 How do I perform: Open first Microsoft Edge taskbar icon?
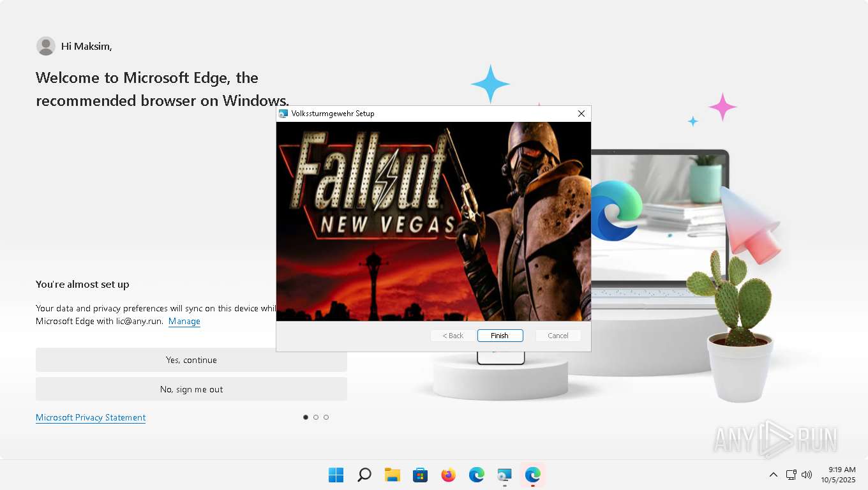point(476,475)
